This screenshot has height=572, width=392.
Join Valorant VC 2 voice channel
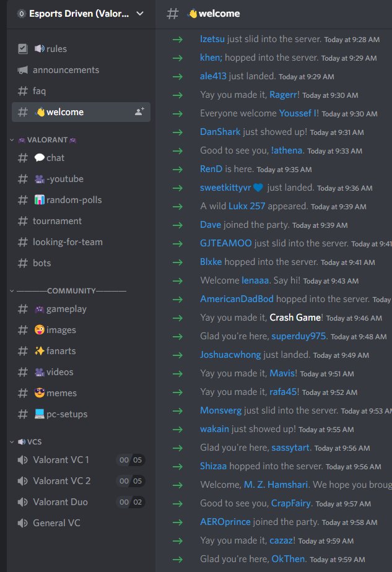pos(81,481)
